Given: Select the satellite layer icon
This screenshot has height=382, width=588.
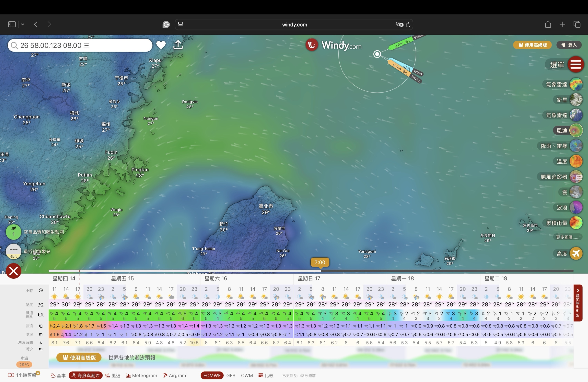Looking at the screenshot, I should [576, 100].
